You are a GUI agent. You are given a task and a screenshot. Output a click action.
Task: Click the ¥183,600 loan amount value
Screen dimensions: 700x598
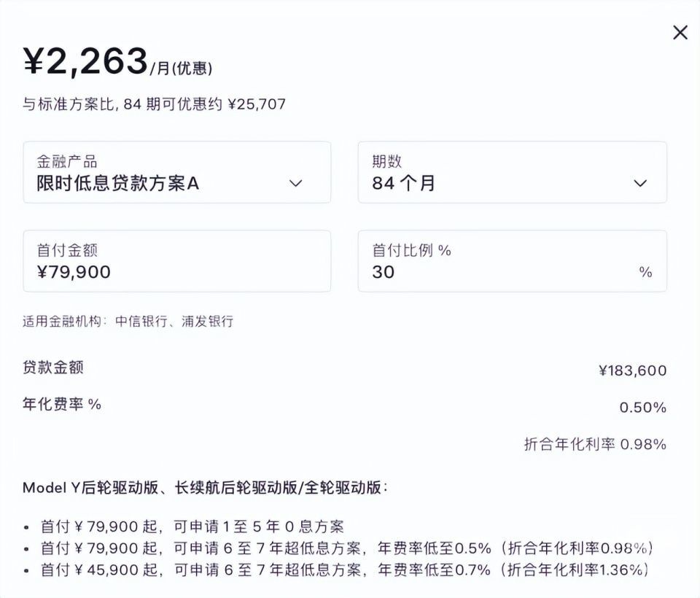coord(632,370)
